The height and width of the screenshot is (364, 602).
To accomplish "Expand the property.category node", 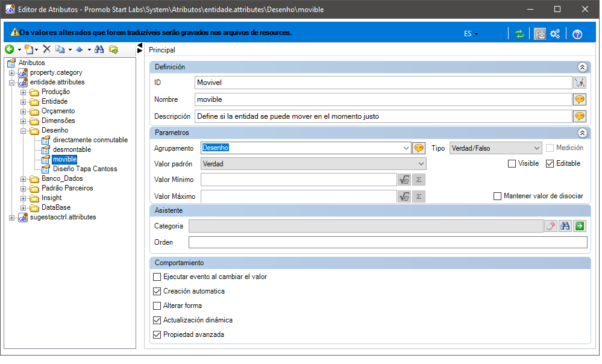I will click(x=12, y=73).
